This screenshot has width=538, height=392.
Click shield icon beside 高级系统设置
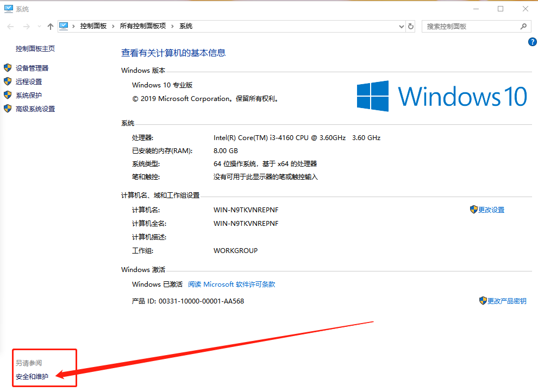click(8, 109)
